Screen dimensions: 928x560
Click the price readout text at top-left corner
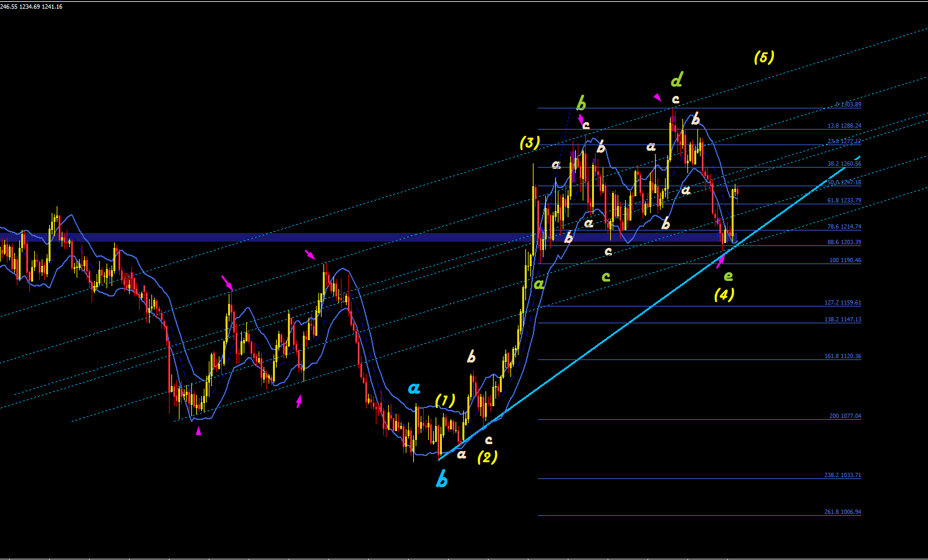click(31, 6)
